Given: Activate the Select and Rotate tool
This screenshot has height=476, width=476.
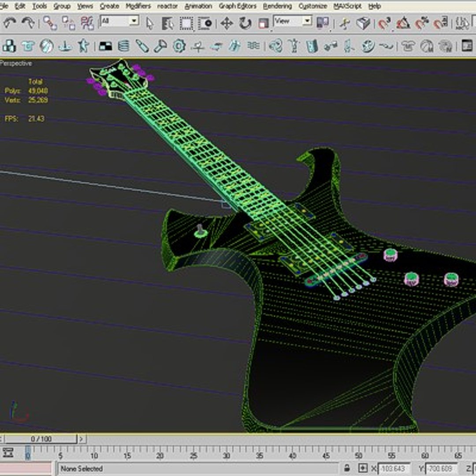Looking at the screenshot, I should tap(245, 23).
